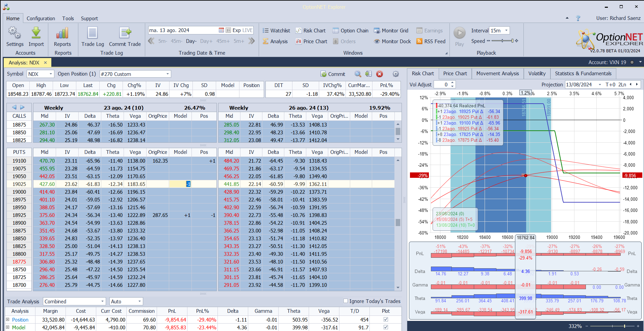Switch to the Support ribbon tab
Image resolution: width=644 pixels, height=331 pixels.
click(89, 19)
